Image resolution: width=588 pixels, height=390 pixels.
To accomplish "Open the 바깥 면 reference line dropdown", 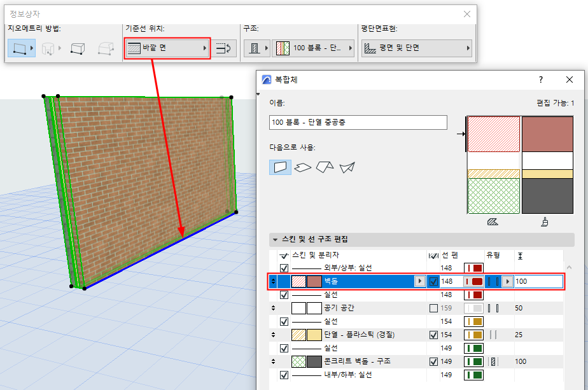I will pyautogui.click(x=167, y=48).
